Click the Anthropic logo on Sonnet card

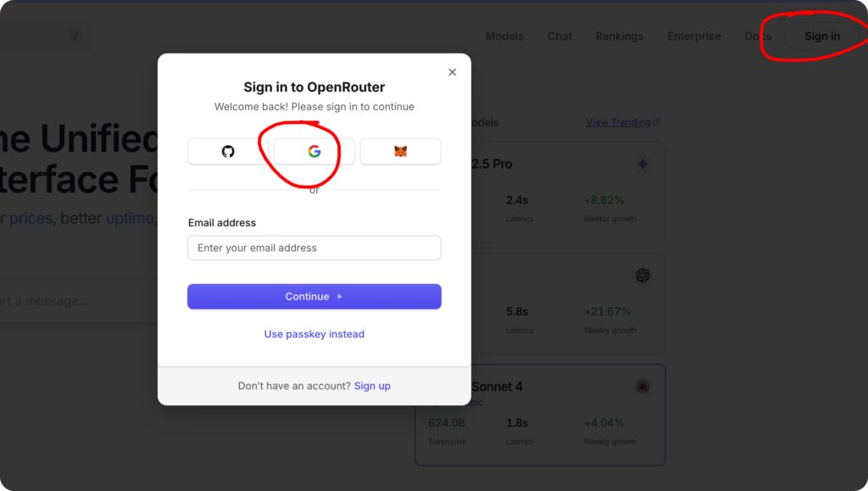tap(643, 387)
